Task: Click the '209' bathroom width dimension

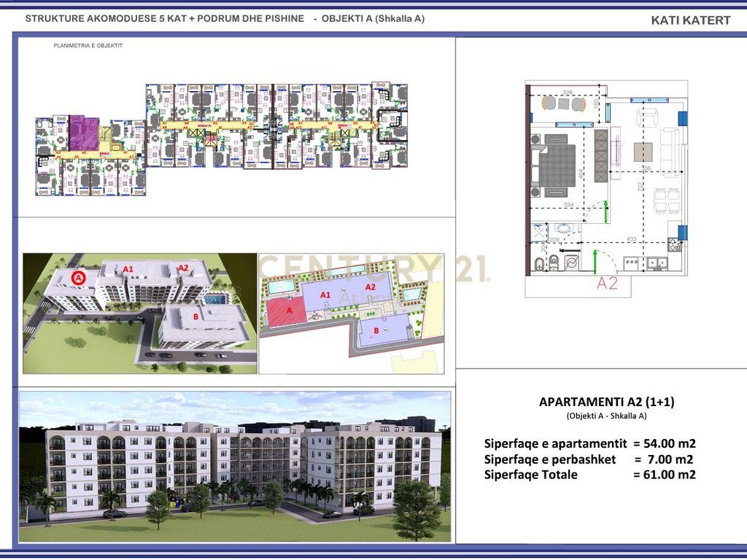Action: pos(554,239)
